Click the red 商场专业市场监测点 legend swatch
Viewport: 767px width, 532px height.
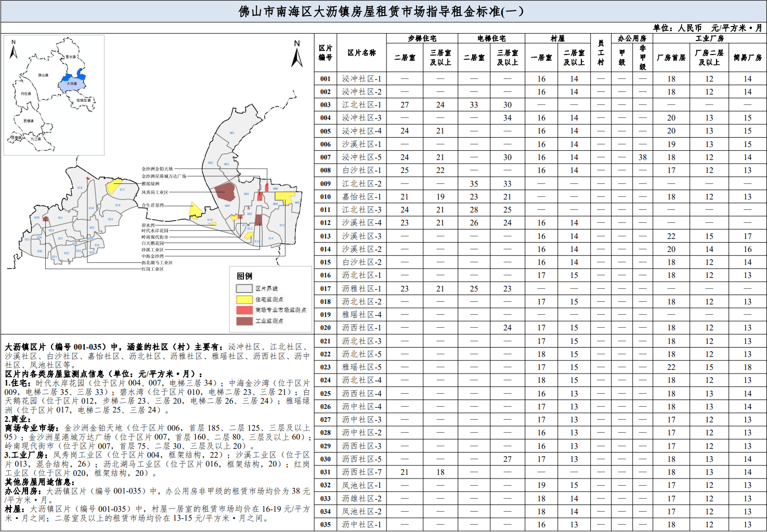tap(244, 310)
